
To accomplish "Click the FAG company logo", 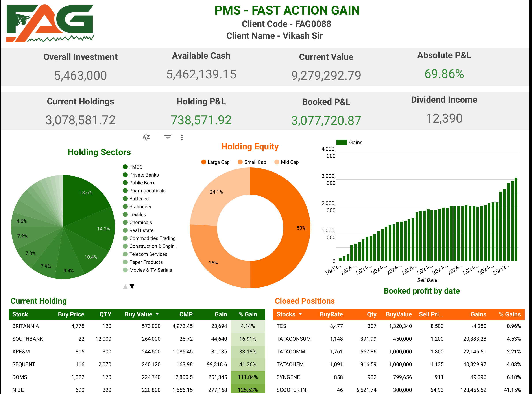I will click(x=50, y=23).
